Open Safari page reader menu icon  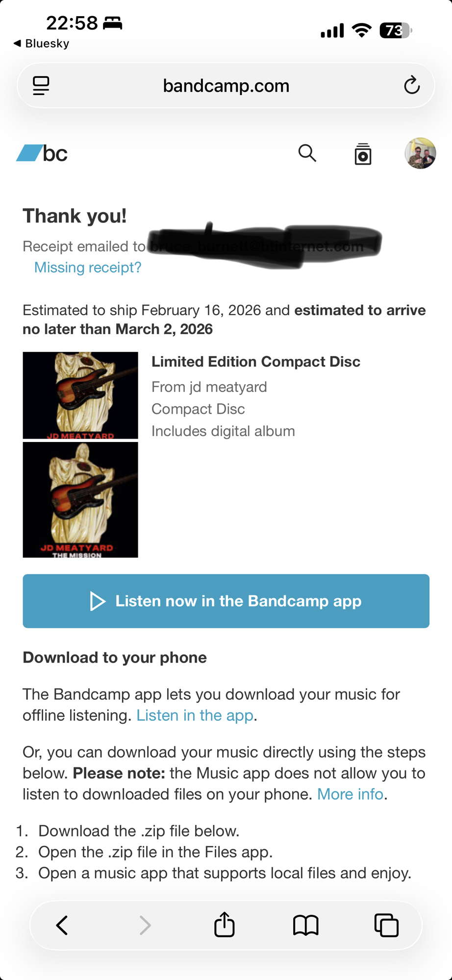click(41, 86)
